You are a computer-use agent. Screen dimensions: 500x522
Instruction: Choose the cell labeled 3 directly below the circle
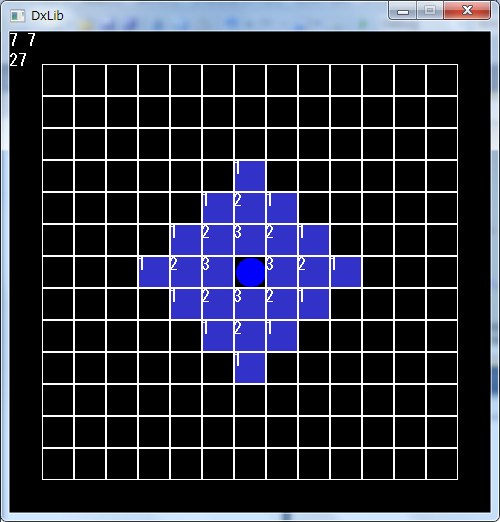point(250,304)
